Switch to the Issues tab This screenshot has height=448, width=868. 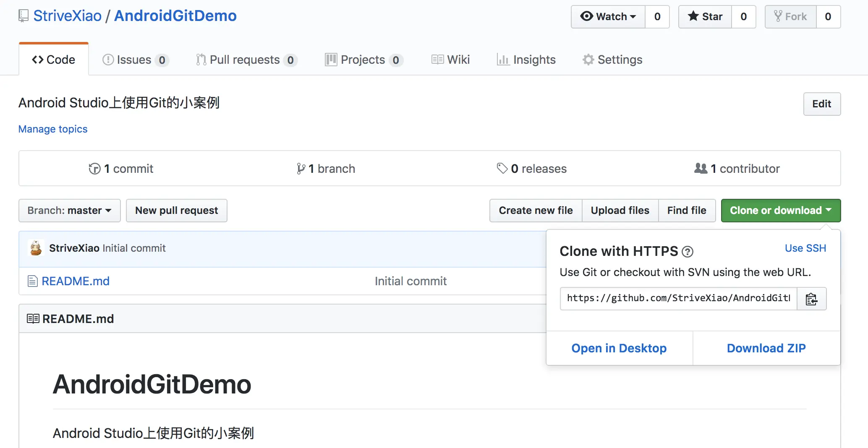click(135, 60)
